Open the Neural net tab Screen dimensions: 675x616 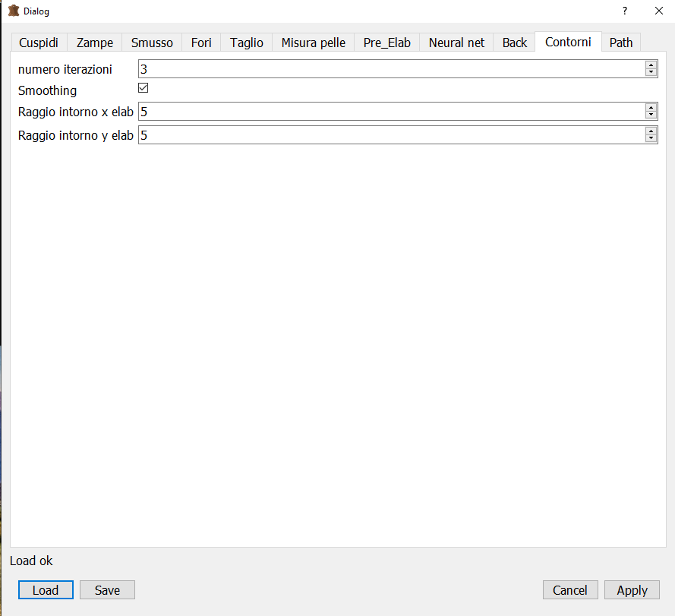[x=456, y=43]
